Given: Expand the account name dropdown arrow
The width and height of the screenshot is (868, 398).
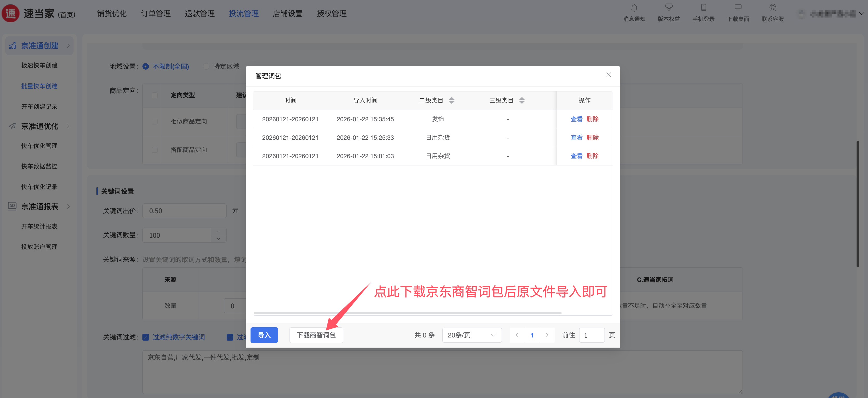Looking at the screenshot, I should coord(861,14).
